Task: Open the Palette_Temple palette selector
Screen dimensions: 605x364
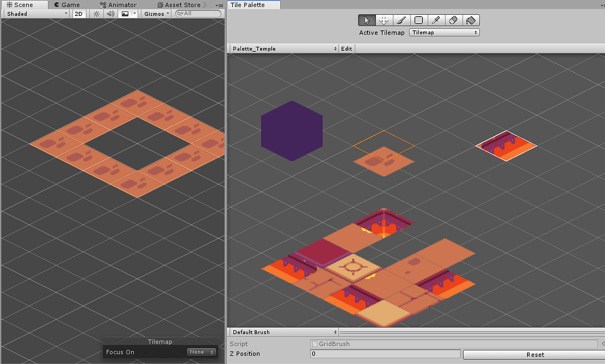Action: point(282,48)
